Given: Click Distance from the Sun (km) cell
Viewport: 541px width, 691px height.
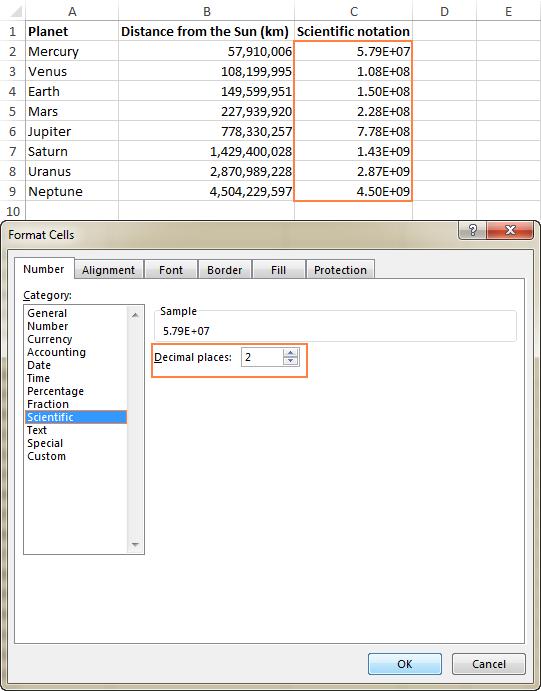Looking at the screenshot, I should 206,31.
